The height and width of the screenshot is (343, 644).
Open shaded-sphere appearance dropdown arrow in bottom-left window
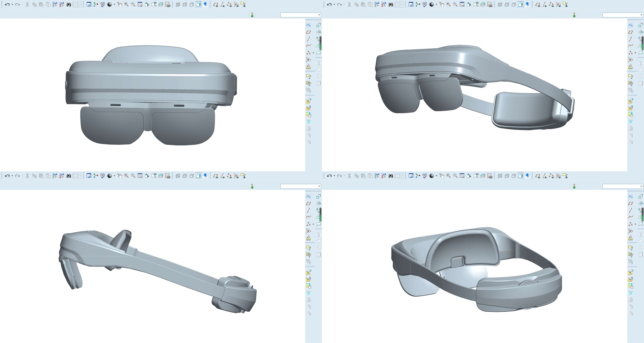(114, 176)
